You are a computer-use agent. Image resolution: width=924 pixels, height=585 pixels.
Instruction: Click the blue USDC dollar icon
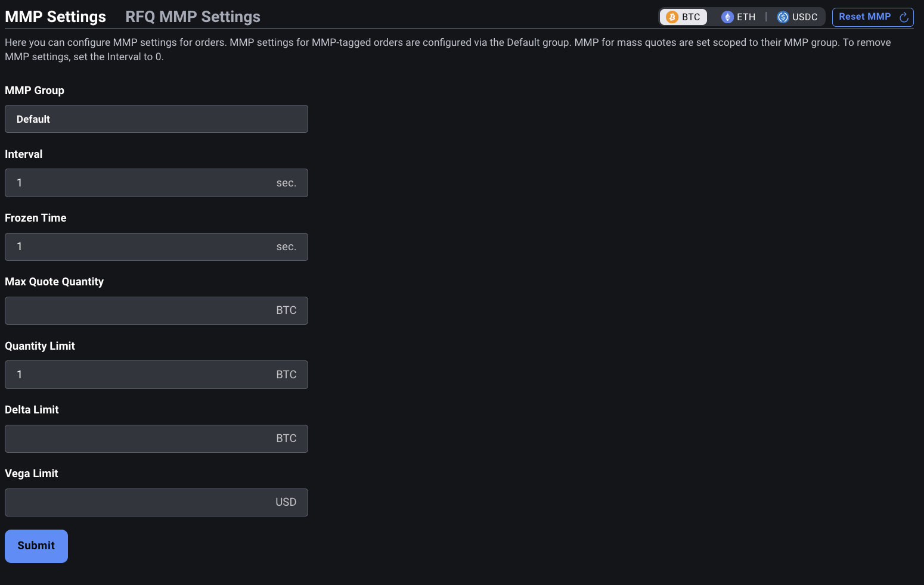[783, 17]
